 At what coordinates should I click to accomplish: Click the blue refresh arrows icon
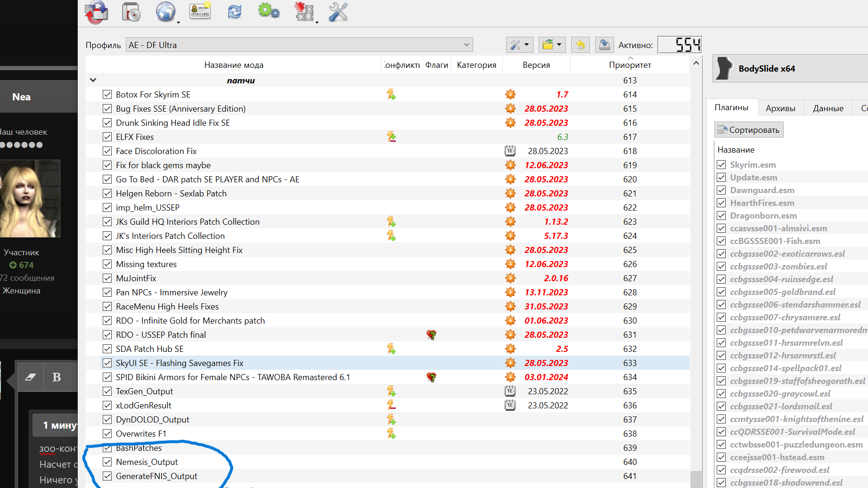[234, 12]
